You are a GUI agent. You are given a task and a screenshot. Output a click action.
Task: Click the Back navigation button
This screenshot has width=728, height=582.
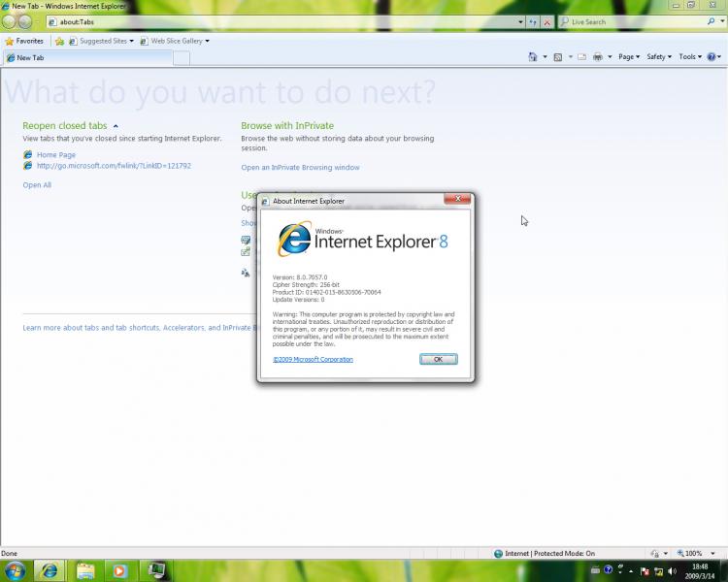point(10,21)
